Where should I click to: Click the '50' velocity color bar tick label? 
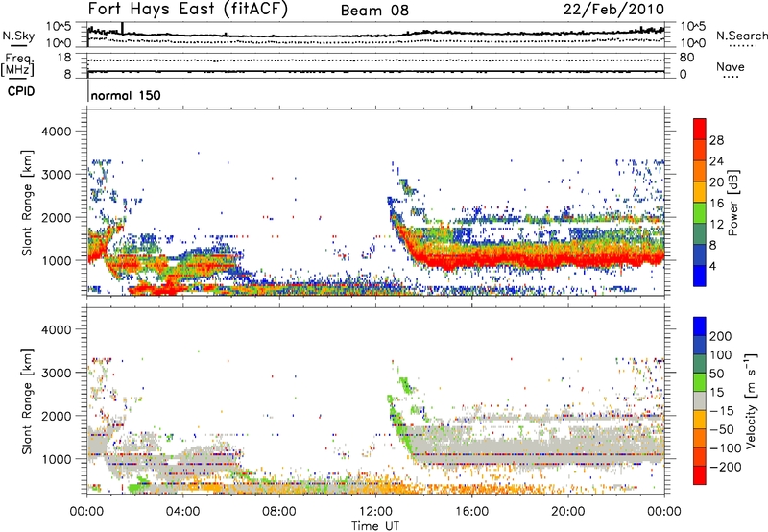coord(716,374)
